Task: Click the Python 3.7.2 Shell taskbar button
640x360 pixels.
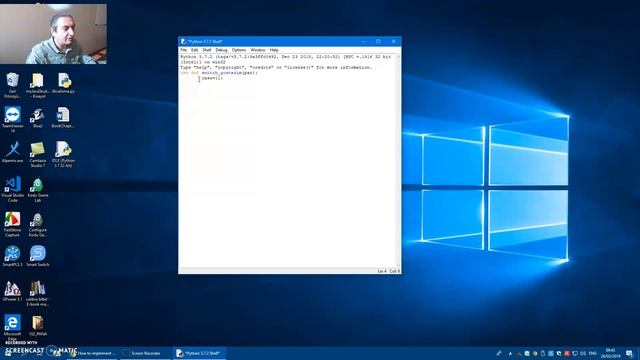Action: pyautogui.click(x=199, y=353)
